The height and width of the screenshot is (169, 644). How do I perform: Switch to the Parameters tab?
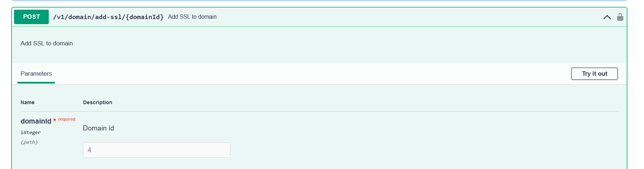click(x=36, y=74)
